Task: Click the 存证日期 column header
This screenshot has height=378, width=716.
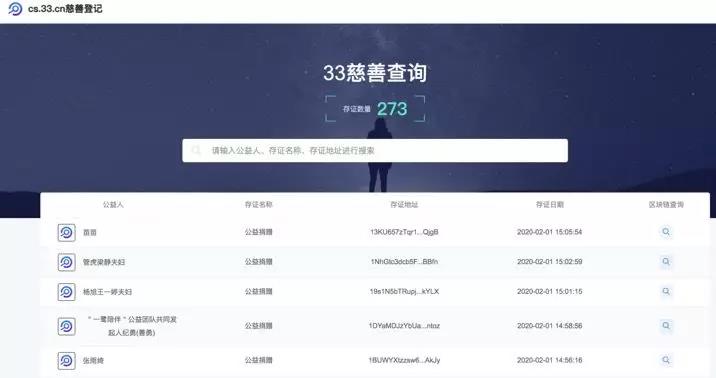Action: click(x=550, y=205)
